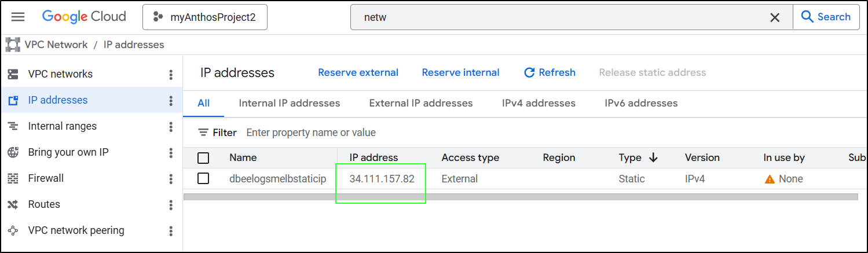Click the Google Cloud logo
868x253 pixels.
click(84, 17)
